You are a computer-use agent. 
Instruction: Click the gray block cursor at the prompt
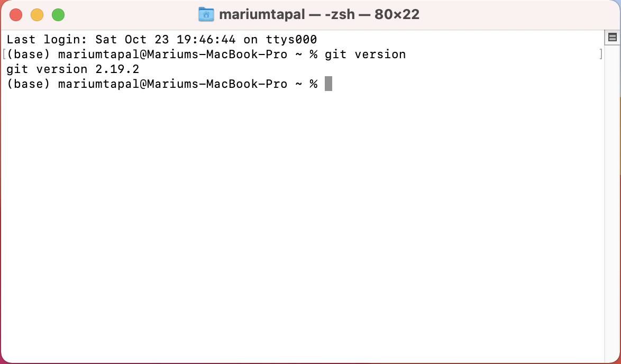point(328,84)
